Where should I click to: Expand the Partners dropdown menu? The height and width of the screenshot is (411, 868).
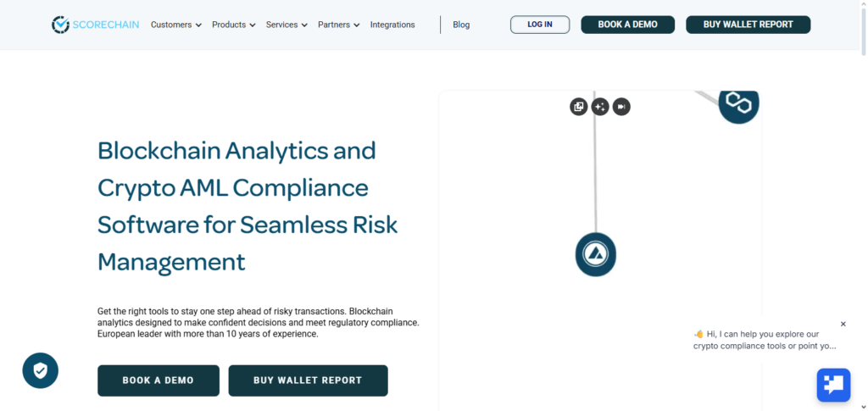coord(338,25)
